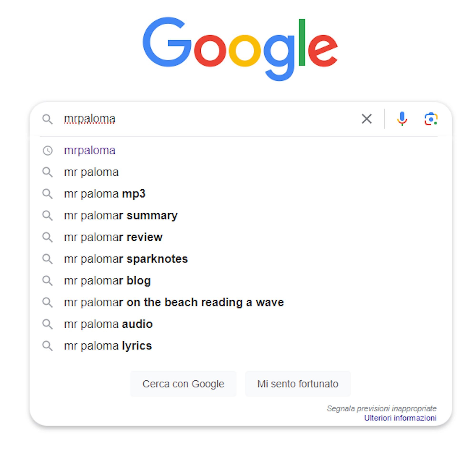Clear the search text with X icon
Viewport: 476px width, 454px height.
367,119
